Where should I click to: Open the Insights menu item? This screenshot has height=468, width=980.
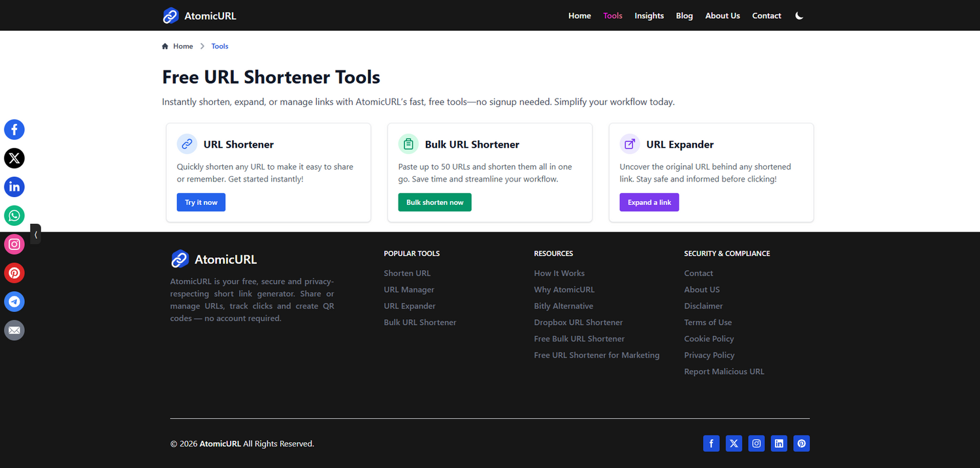[649, 16]
